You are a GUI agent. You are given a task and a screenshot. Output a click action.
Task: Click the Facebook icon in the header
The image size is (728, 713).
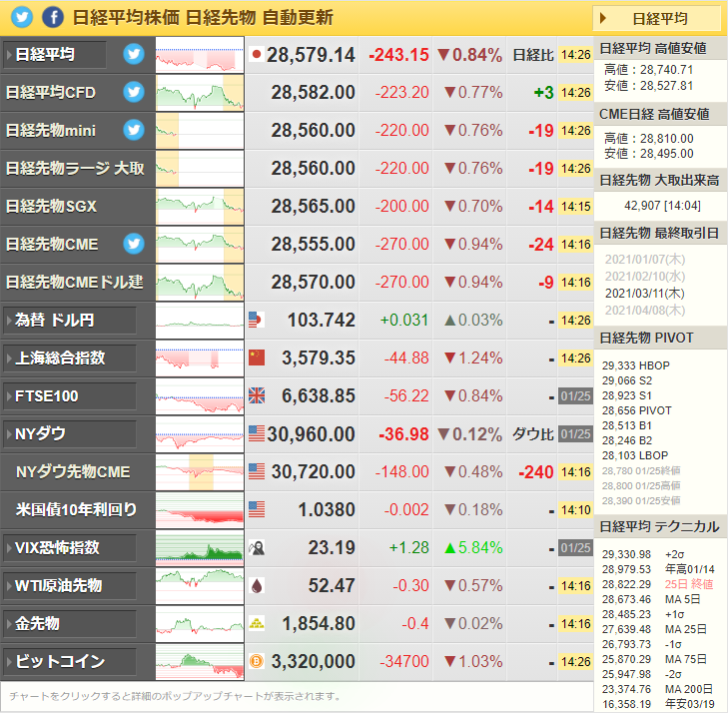[x=53, y=18]
